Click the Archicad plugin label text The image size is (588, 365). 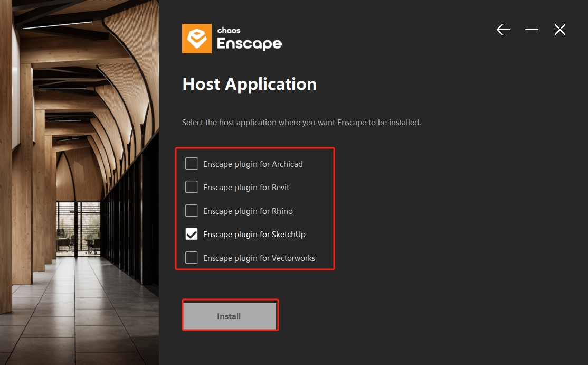click(x=253, y=164)
